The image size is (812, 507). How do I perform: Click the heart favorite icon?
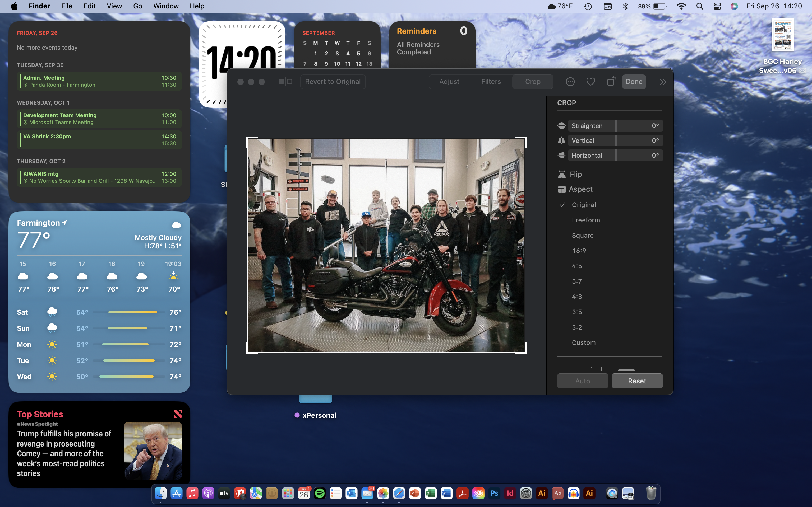pyautogui.click(x=590, y=82)
